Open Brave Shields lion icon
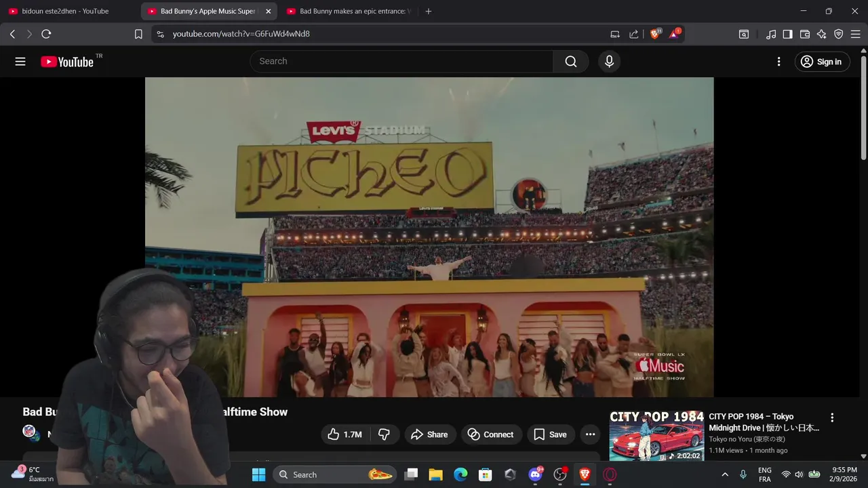Image resolution: width=868 pixels, height=488 pixels. click(655, 33)
